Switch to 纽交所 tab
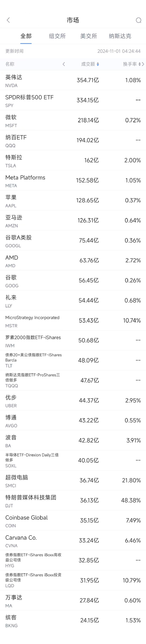146x644 pixels. pos(57,36)
